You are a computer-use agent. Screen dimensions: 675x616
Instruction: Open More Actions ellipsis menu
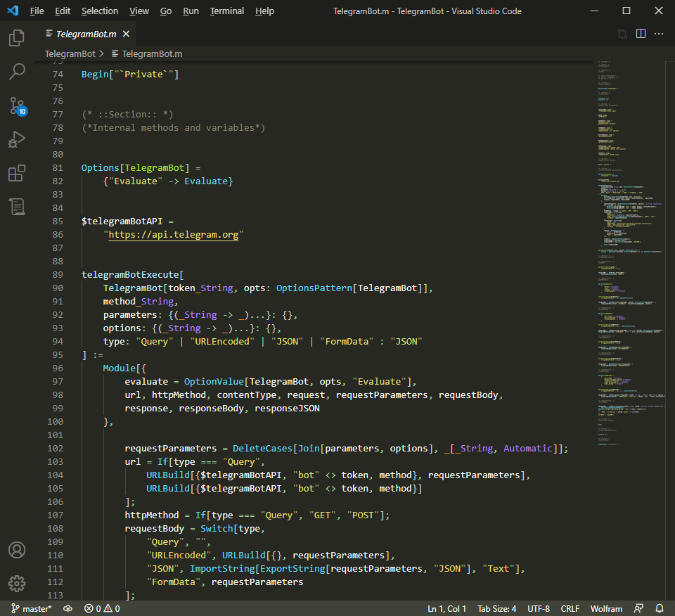click(x=659, y=34)
